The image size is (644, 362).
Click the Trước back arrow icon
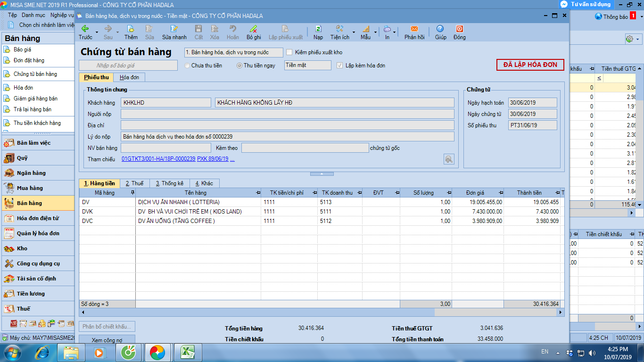coord(85,28)
